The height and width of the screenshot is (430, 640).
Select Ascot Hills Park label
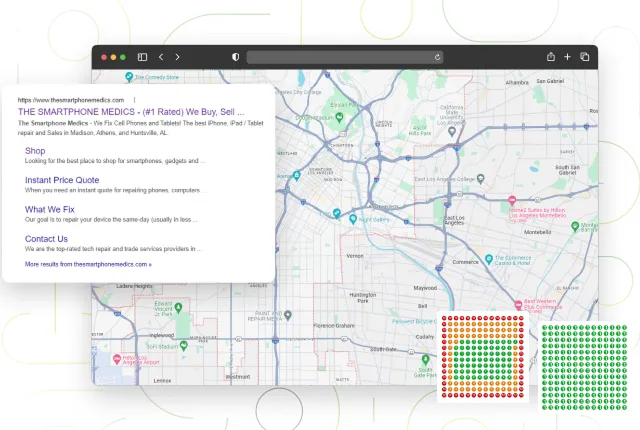[420, 130]
